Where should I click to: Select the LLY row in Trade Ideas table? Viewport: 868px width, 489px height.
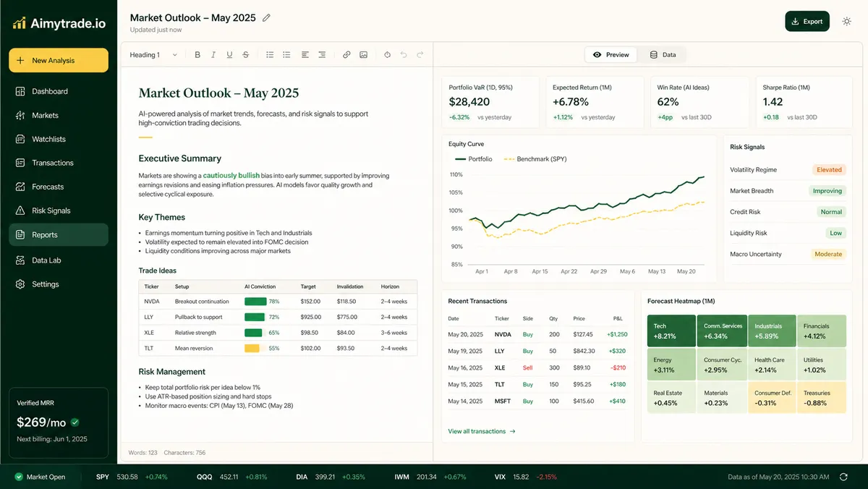click(278, 318)
